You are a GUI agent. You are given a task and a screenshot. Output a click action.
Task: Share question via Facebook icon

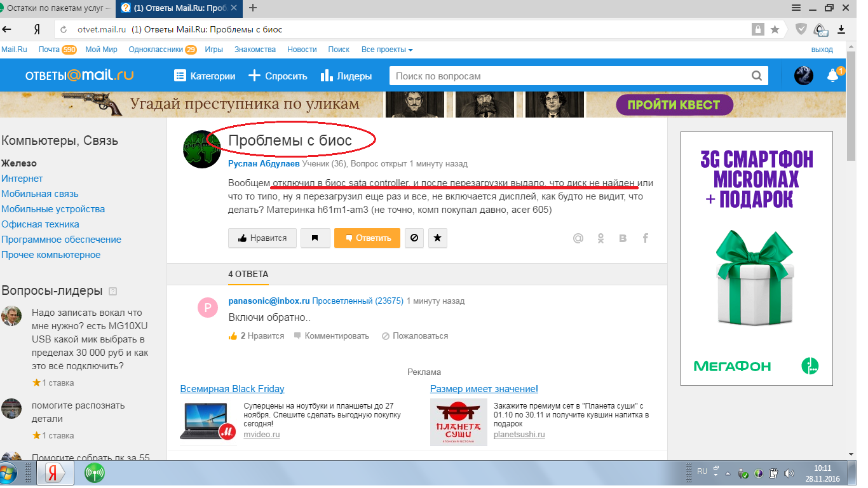point(645,238)
